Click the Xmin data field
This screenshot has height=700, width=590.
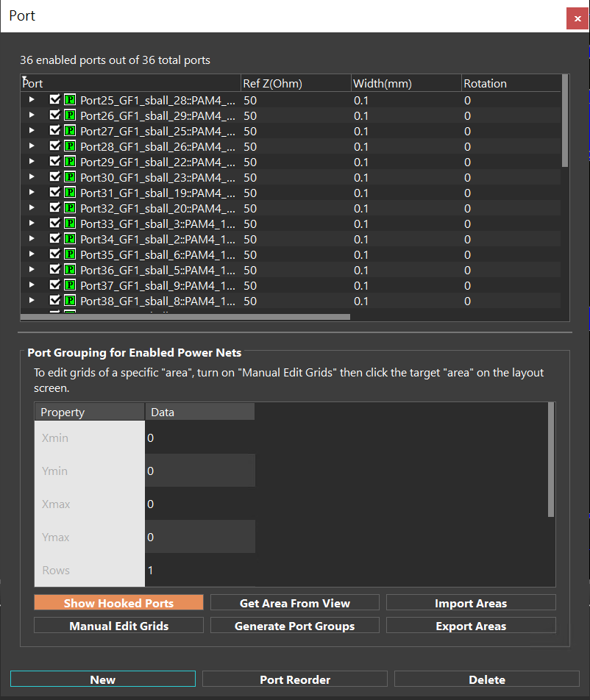pos(200,438)
